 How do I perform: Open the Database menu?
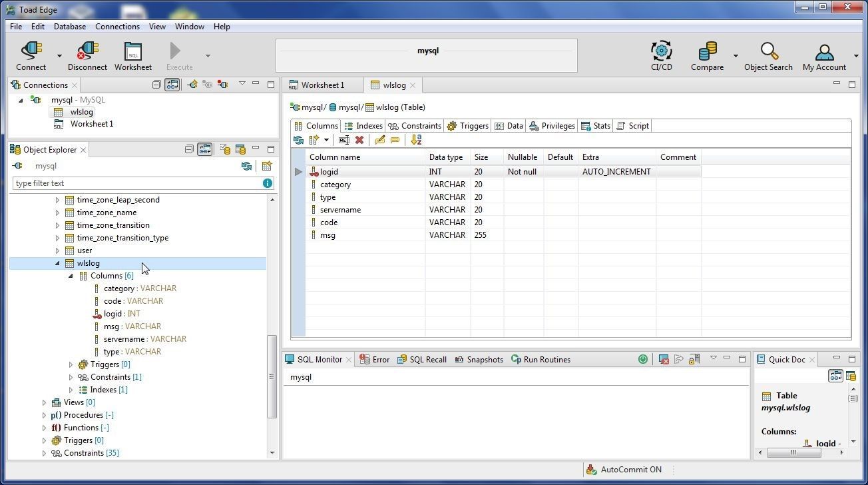pyautogui.click(x=70, y=27)
